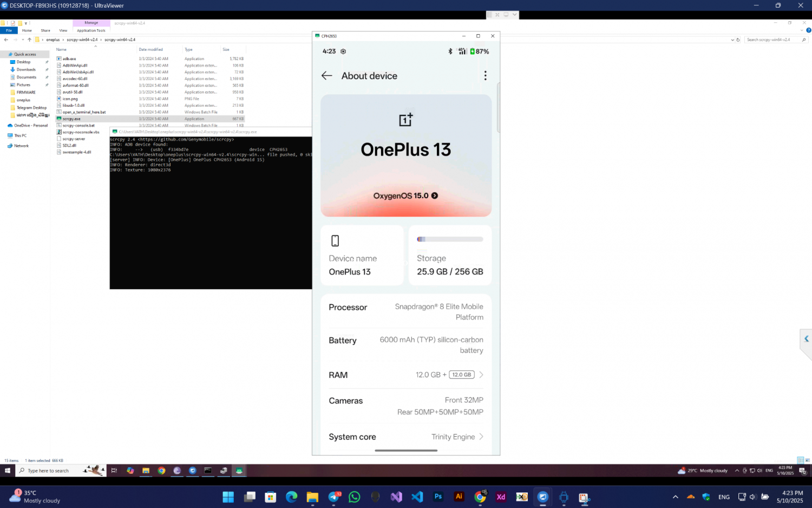This screenshot has height=508, width=812.
Task: Select SDL2.dll file
Action: [x=69, y=145]
